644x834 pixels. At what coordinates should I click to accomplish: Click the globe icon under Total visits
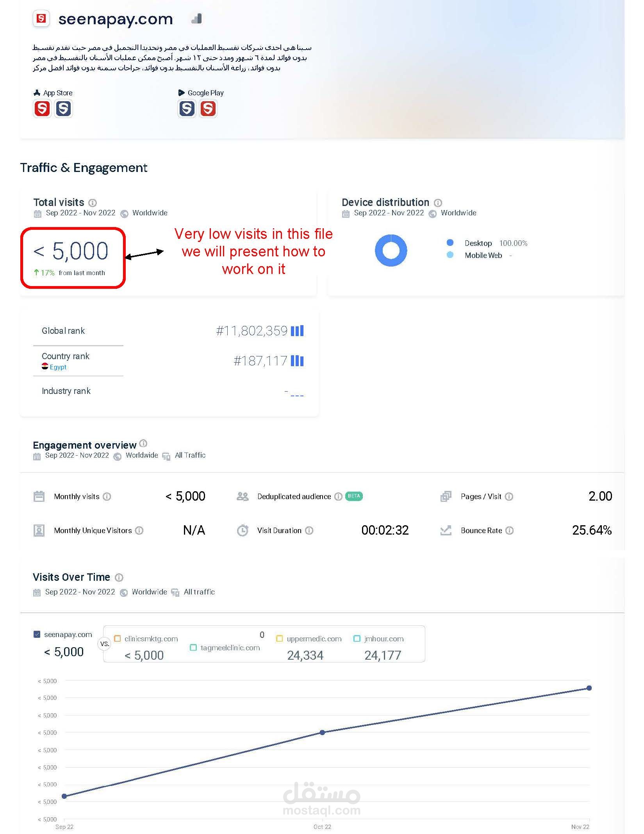click(x=124, y=214)
